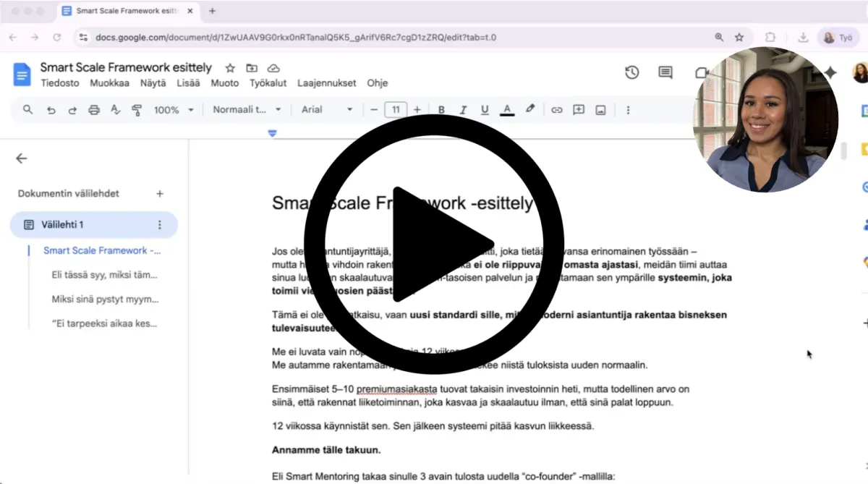Toggle underline formatting
Image resolution: width=868 pixels, height=484 pixels.
485,110
